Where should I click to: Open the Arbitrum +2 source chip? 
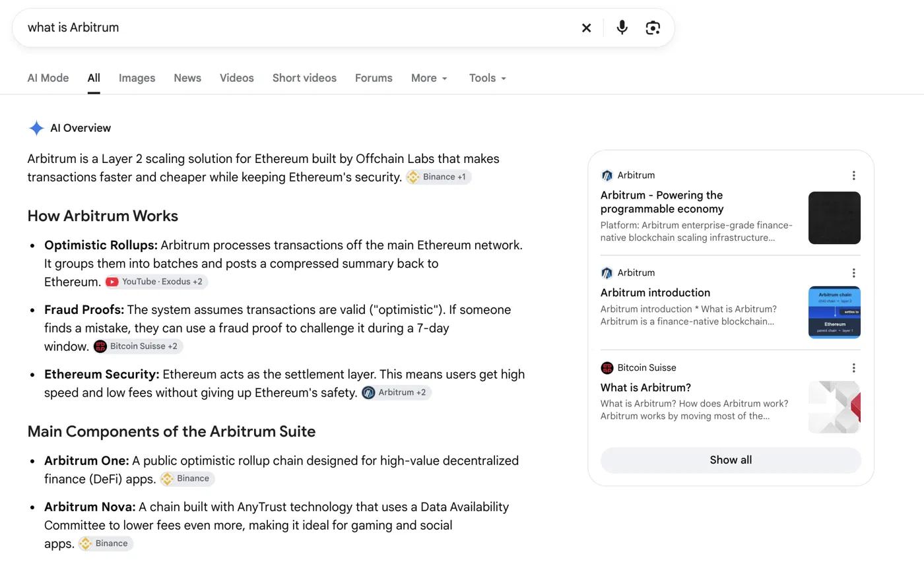(396, 392)
